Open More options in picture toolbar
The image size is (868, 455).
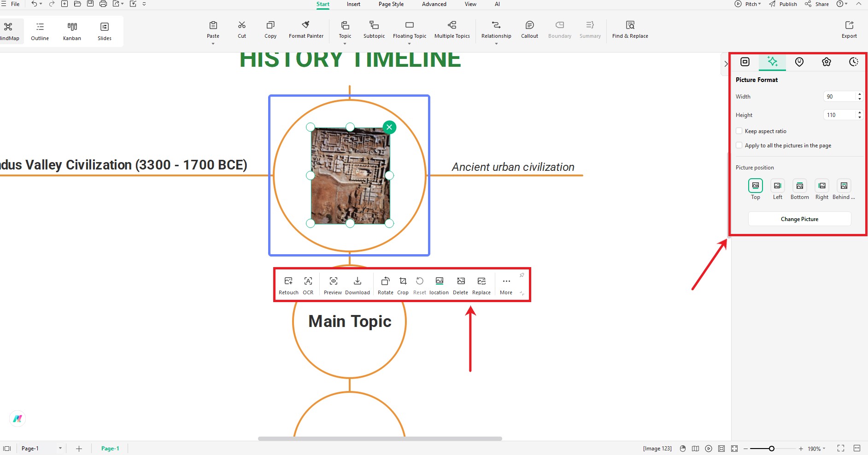[x=506, y=286]
